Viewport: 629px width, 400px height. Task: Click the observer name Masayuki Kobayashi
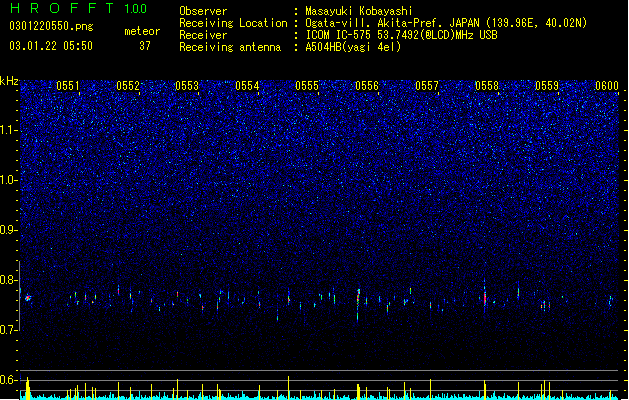coord(359,11)
